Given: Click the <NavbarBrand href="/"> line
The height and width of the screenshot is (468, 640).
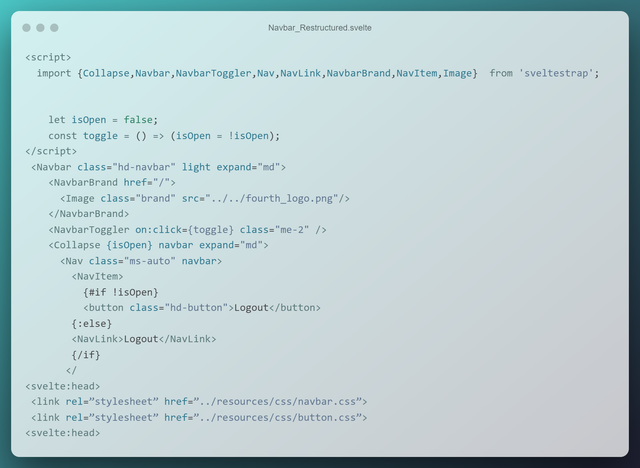Looking at the screenshot, I should (112, 183).
